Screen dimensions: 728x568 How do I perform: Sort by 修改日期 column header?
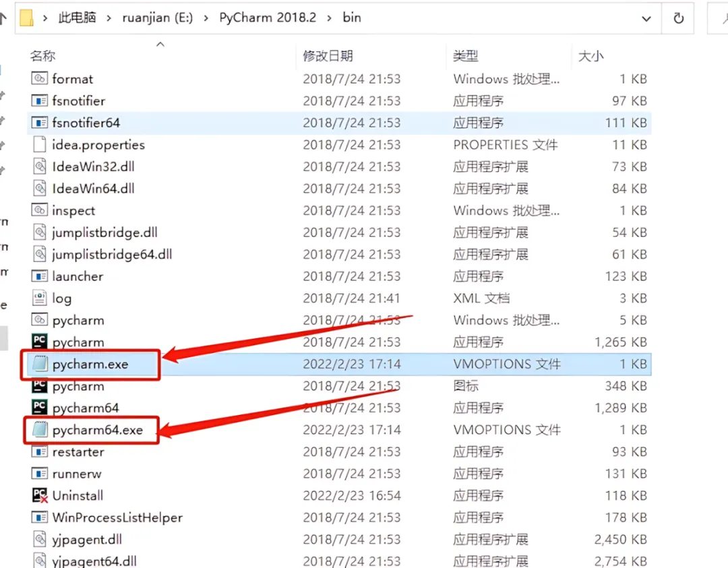pos(328,56)
